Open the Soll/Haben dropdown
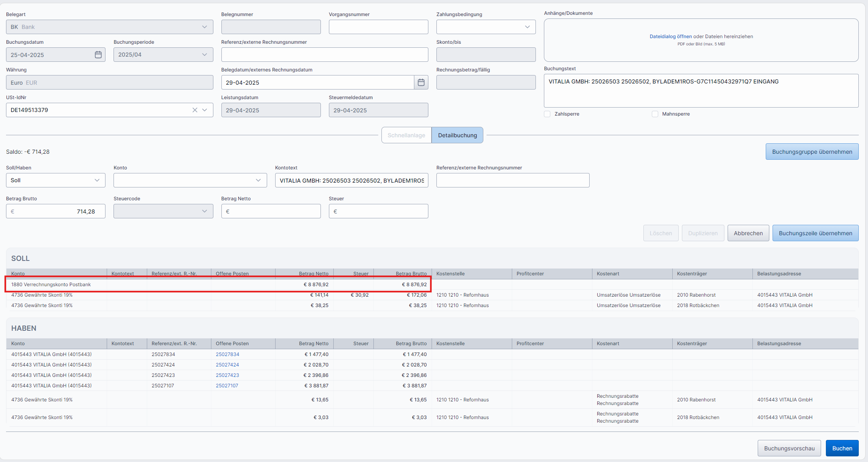 click(x=55, y=180)
